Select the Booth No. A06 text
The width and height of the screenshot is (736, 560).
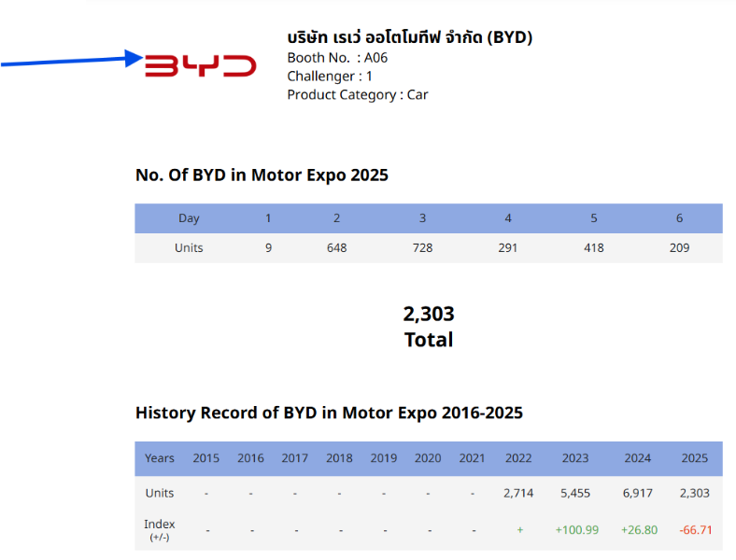337,58
